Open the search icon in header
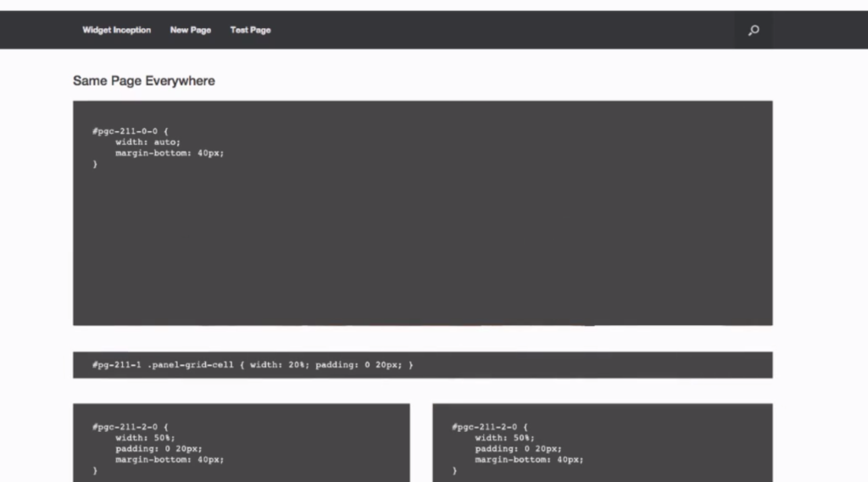Viewport: 868px width, 482px height. pos(753,30)
